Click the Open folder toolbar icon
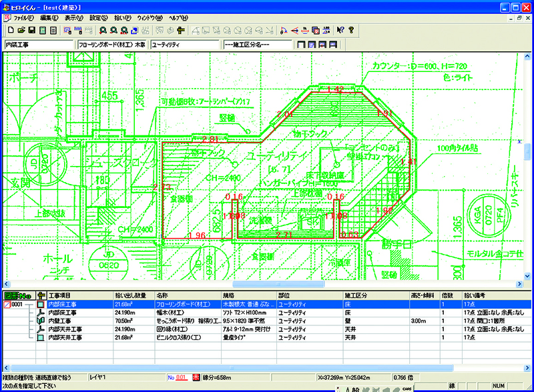 pos(21,30)
